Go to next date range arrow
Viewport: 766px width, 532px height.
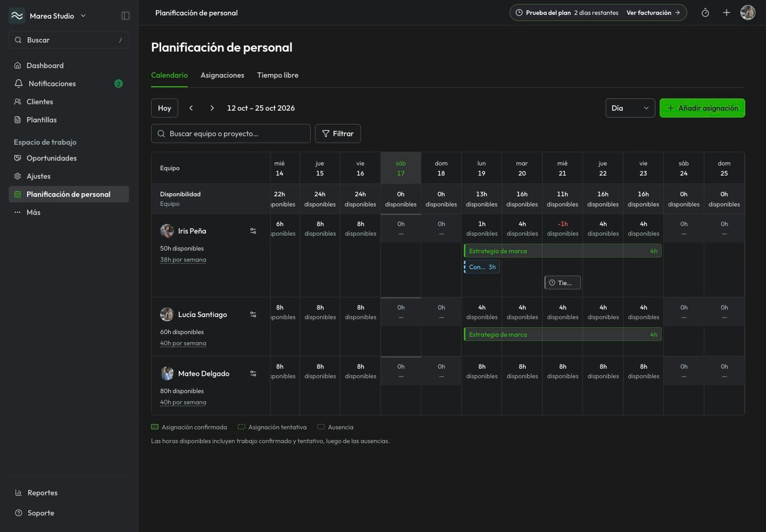pos(212,108)
